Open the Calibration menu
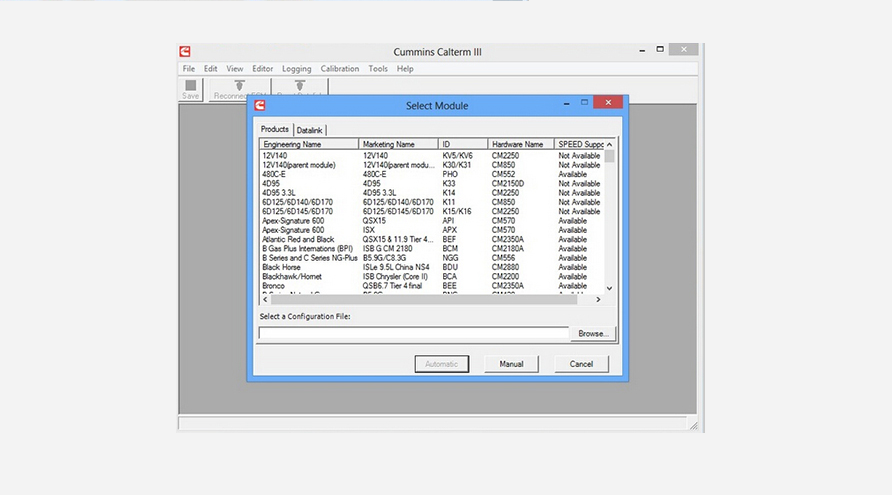This screenshot has height=495, width=892. click(340, 69)
